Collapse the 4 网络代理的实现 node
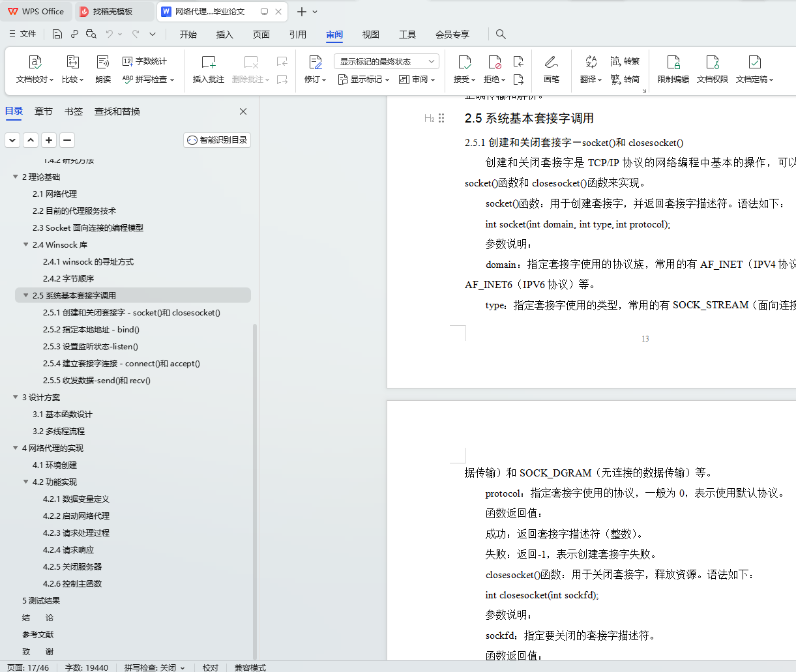796x672 pixels. pos(16,448)
